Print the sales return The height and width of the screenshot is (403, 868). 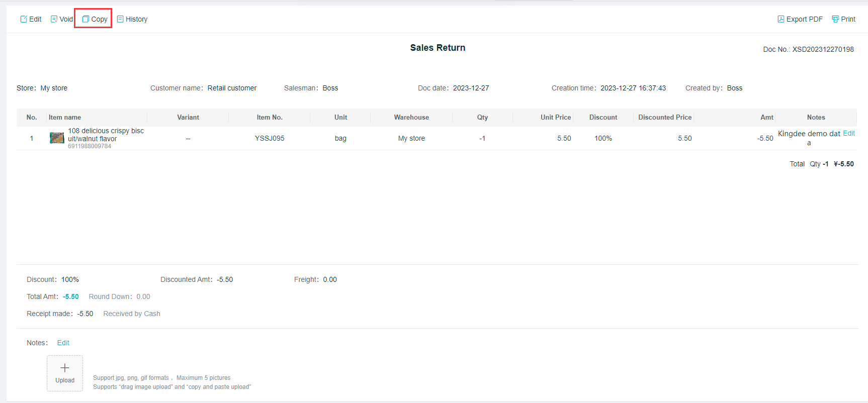coord(843,19)
